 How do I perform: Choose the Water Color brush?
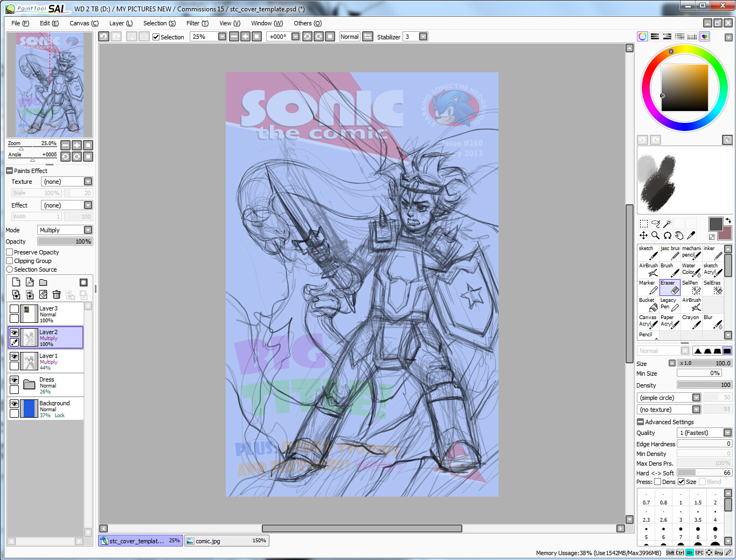click(691, 270)
